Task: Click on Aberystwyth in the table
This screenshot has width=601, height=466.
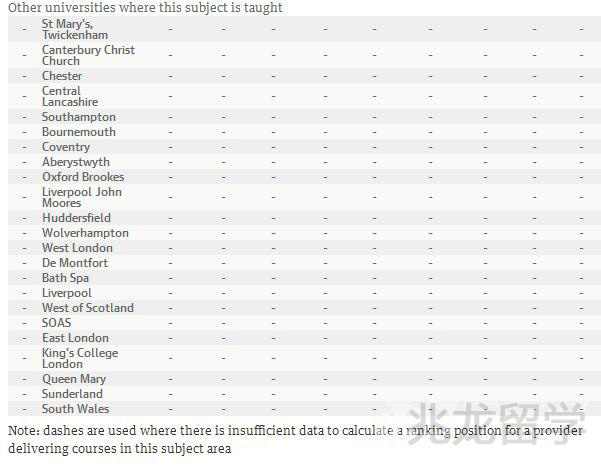Action: (x=76, y=162)
